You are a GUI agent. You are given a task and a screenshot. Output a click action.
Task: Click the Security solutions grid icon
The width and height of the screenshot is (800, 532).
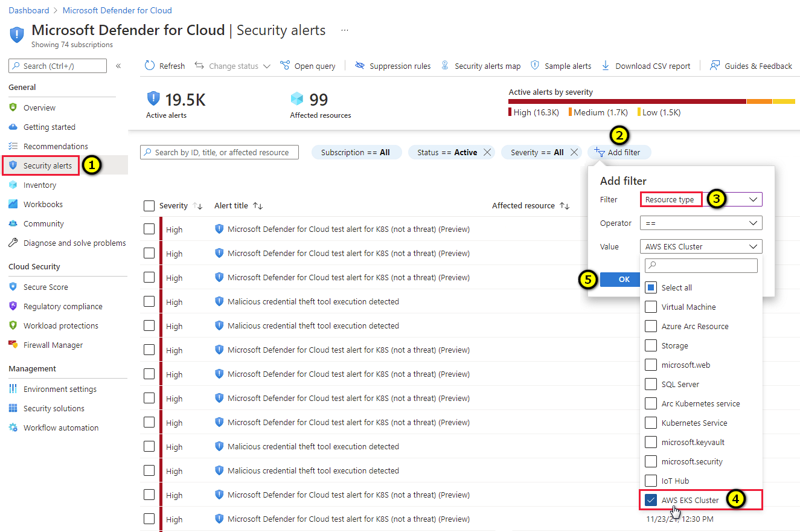[13, 408]
